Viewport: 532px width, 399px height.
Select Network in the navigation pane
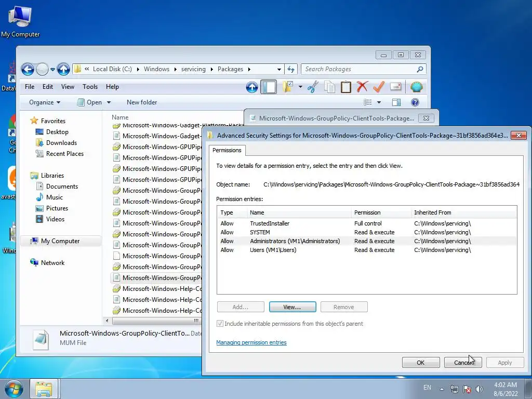pyautogui.click(x=52, y=263)
